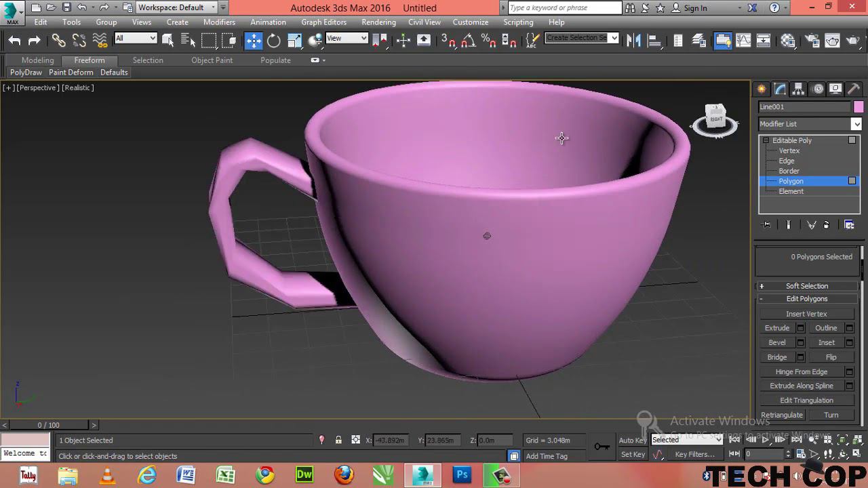Activate the Select and Scale tool
The width and height of the screenshot is (868, 488).
[294, 41]
